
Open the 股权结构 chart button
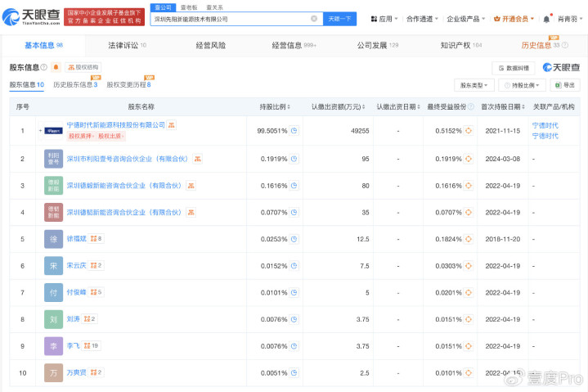click(x=83, y=67)
